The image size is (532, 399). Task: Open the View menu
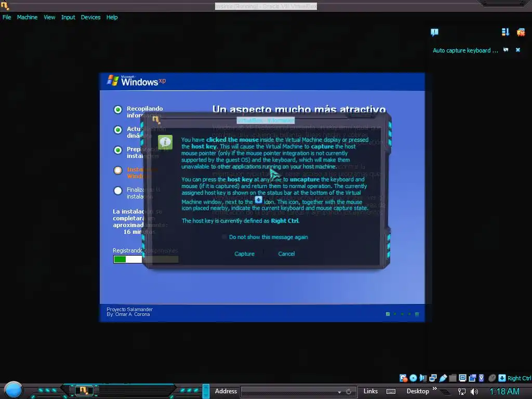click(49, 17)
